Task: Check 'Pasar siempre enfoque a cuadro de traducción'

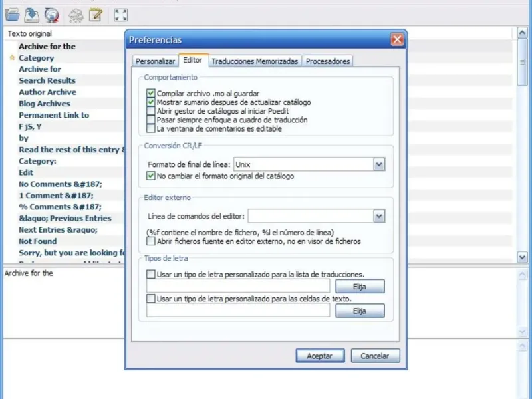Action: pos(151,120)
